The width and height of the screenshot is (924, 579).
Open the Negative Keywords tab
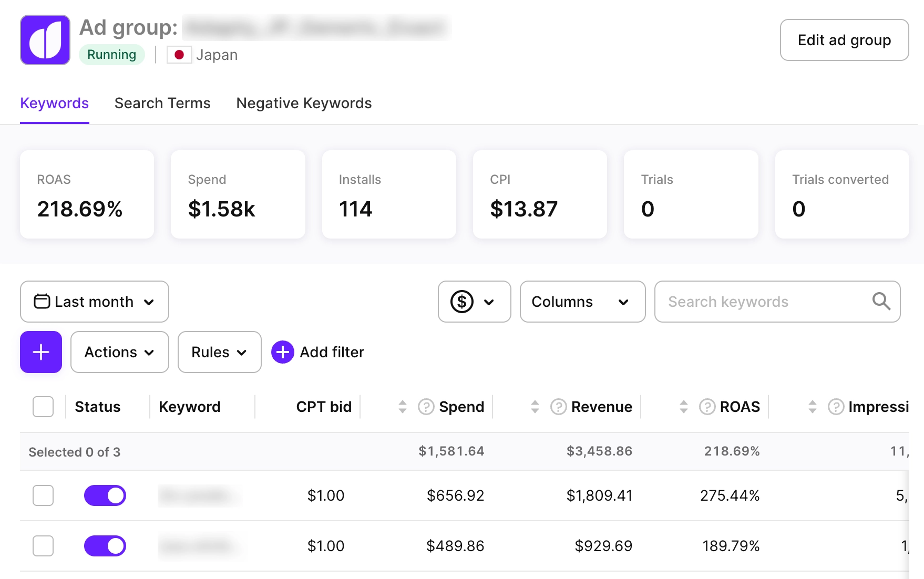point(304,104)
